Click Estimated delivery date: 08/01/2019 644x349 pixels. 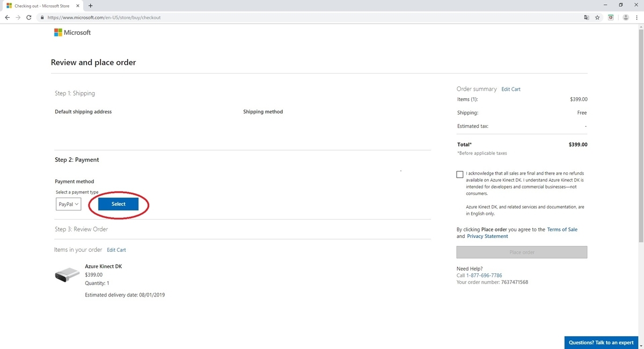click(125, 295)
